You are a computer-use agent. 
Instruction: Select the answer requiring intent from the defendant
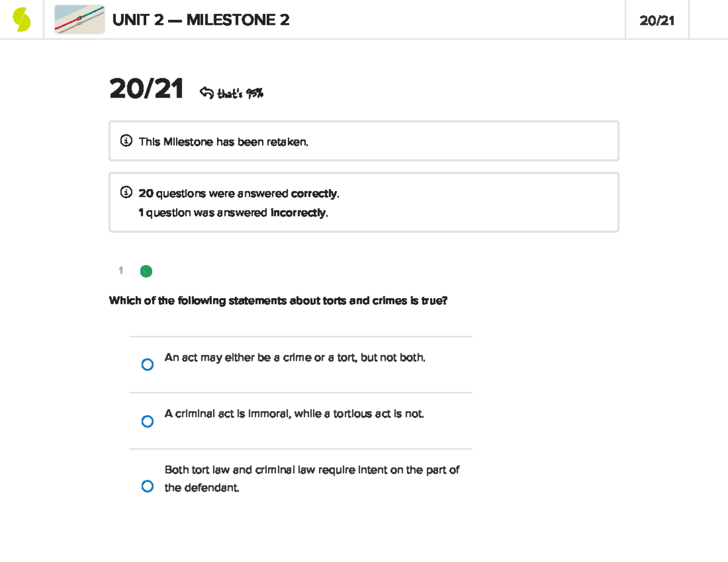[147, 486]
